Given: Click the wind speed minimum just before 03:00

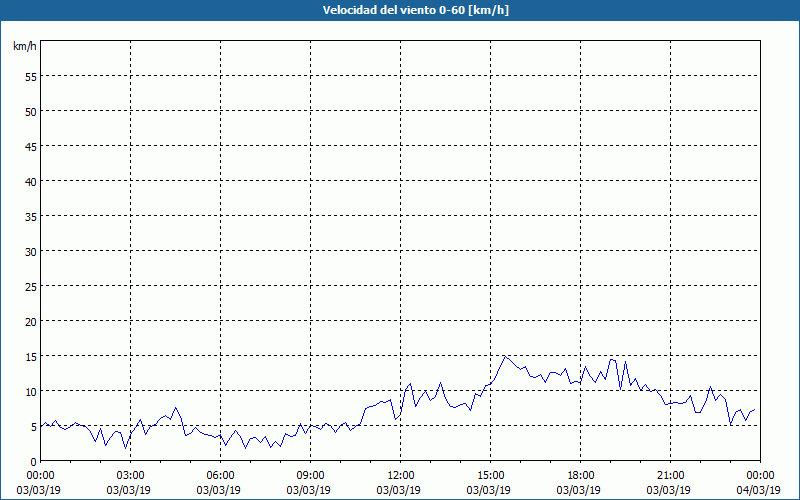Looking at the screenshot, I should 126,448.
